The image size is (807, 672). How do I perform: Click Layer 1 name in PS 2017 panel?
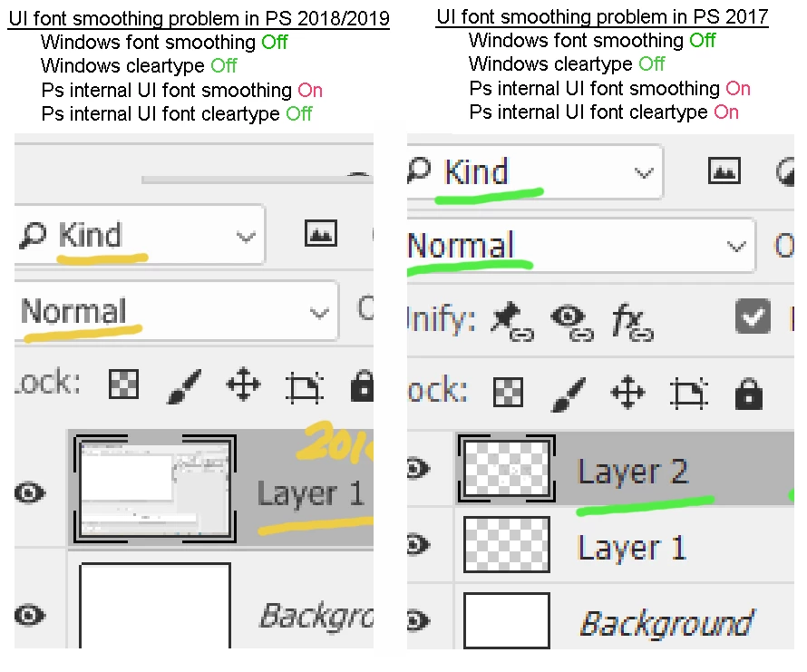click(x=632, y=549)
